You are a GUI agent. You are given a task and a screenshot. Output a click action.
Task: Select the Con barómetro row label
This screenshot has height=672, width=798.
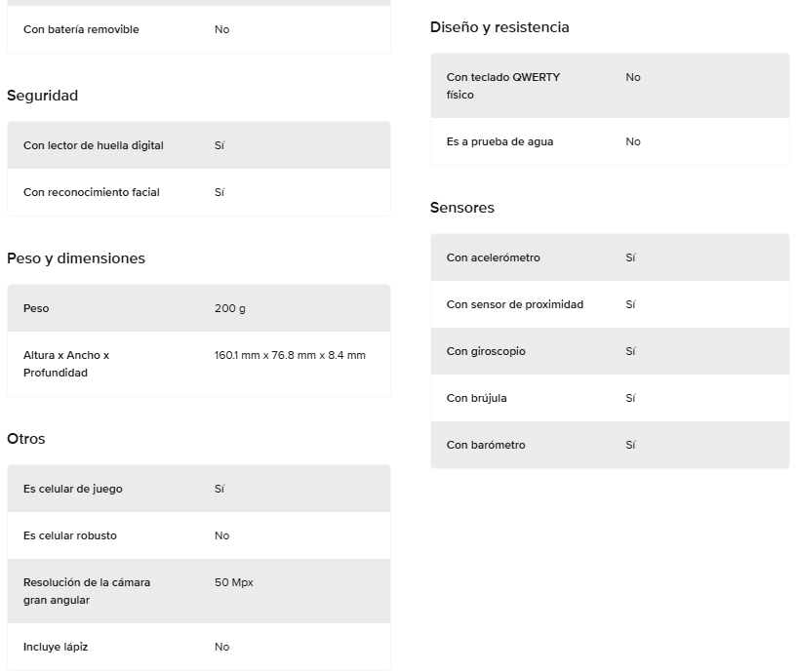click(x=486, y=445)
